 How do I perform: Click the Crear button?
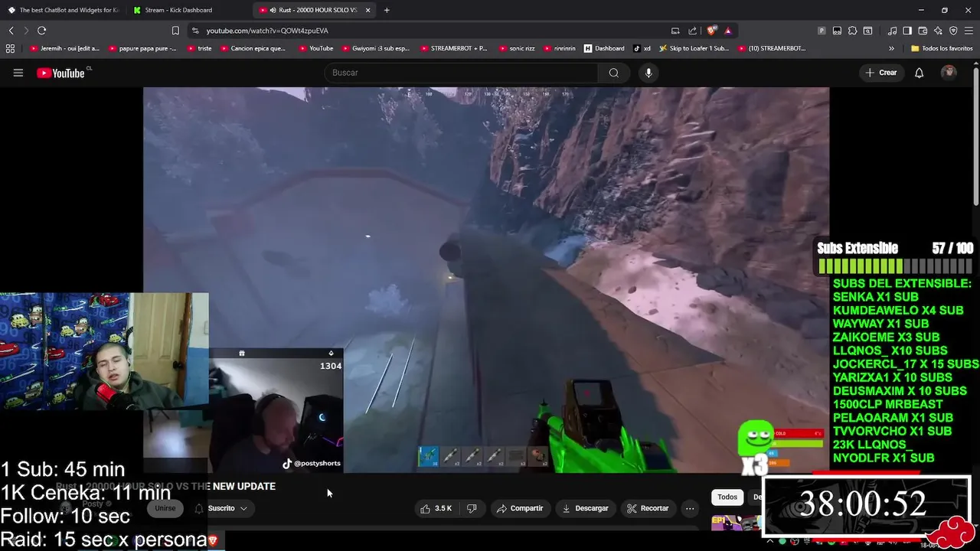click(880, 73)
